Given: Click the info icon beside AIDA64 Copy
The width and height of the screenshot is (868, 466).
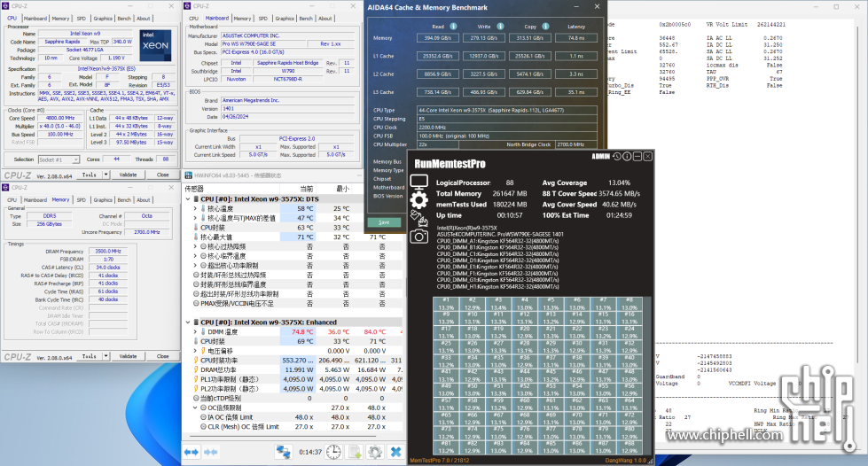Looking at the screenshot, I should pyautogui.click(x=545, y=26).
